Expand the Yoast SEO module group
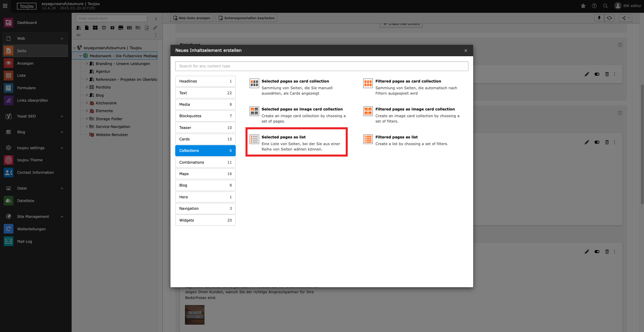644x332 pixels. tap(62, 116)
